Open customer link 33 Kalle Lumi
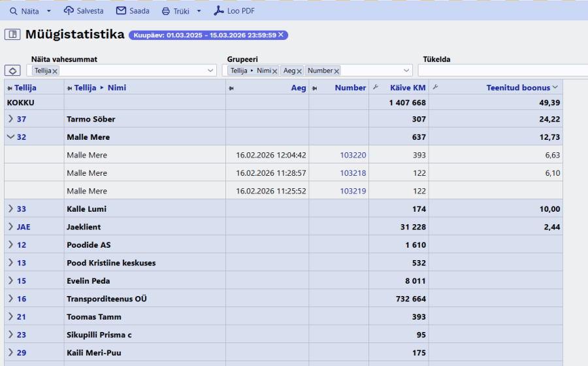 point(22,209)
